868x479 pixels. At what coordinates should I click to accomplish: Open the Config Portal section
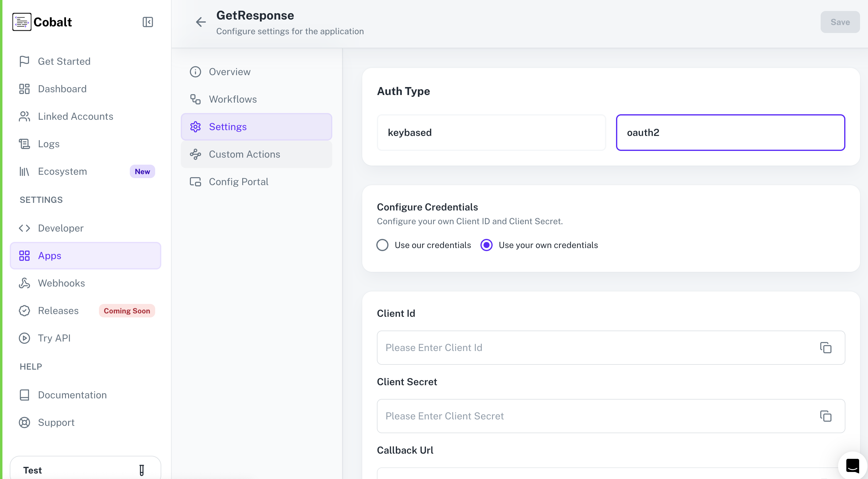[239, 181]
